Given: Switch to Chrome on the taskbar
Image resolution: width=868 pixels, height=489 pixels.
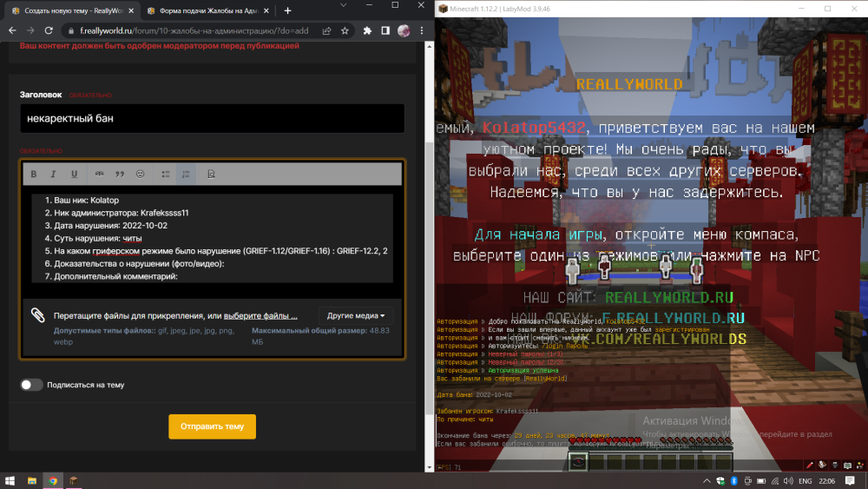Looking at the screenshot, I should click(x=53, y=480).
